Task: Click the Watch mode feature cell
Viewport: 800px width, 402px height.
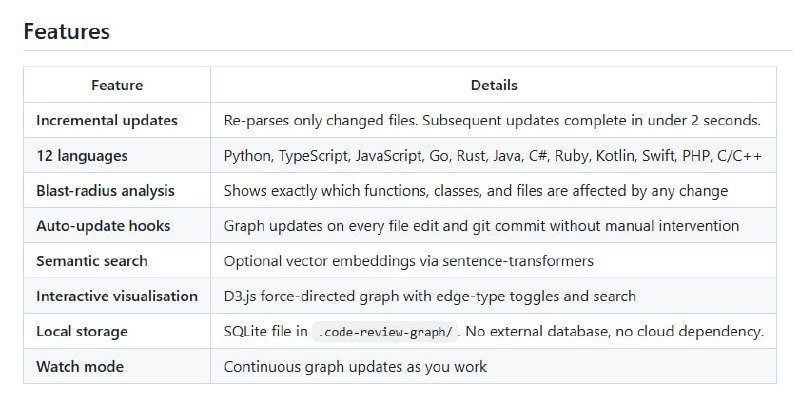Action: click(x=80, y=366)
